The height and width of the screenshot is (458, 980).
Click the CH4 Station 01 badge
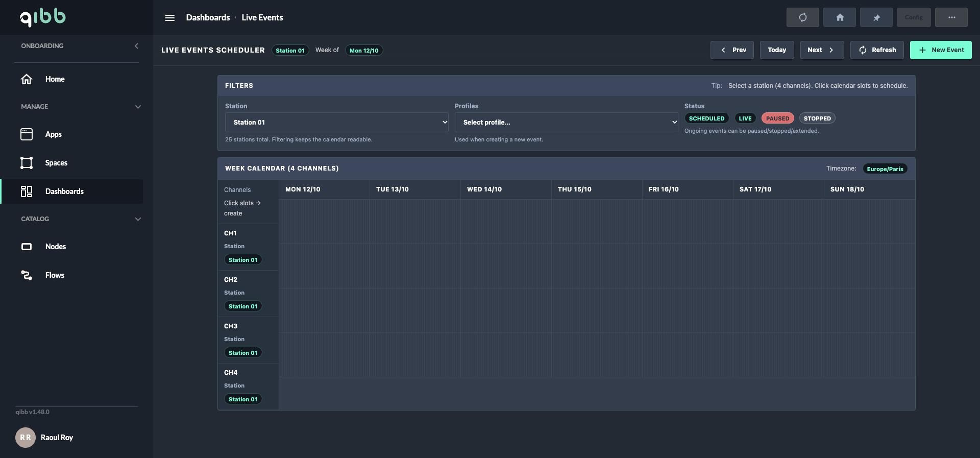point(243,399)
